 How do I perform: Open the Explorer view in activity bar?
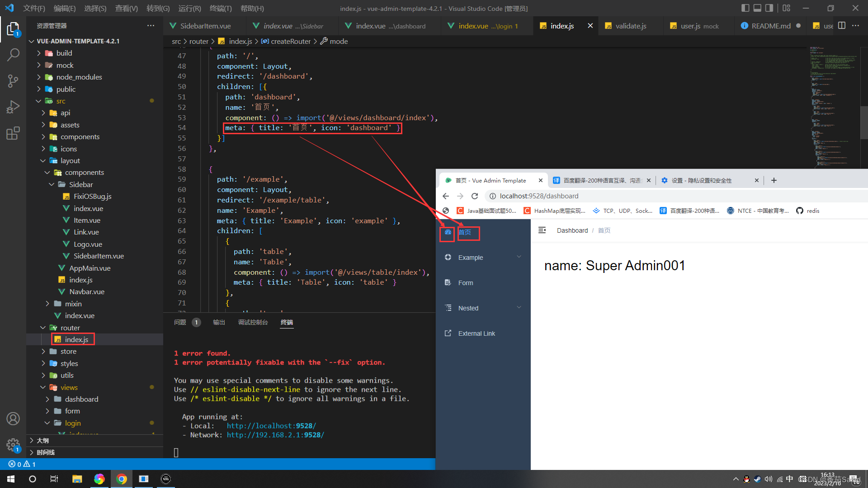point(13,29)
